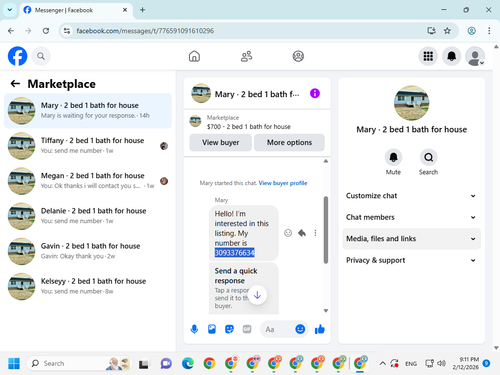Open the account profile avatar menu

[475, 56]
